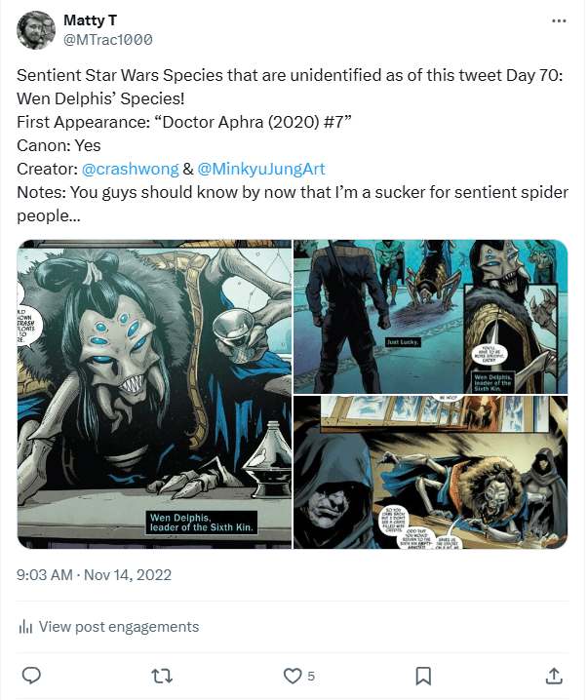The image size is (588, 700).
Task: Open the large Wen Delphis close-up image
Action: point(154,394)
